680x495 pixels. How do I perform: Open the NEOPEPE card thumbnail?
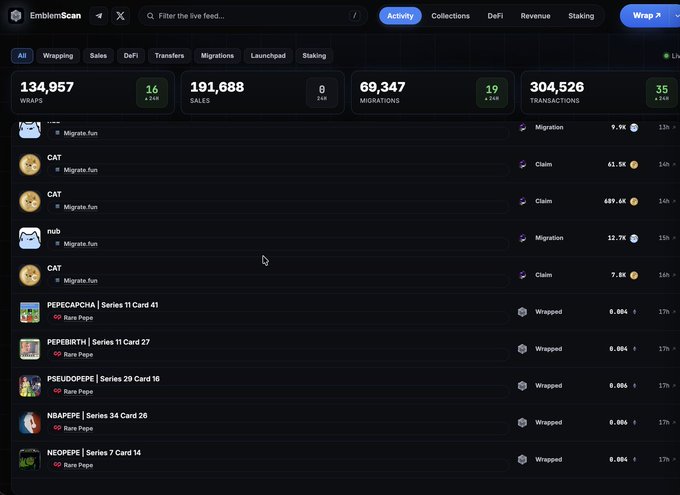click(30, 459)
